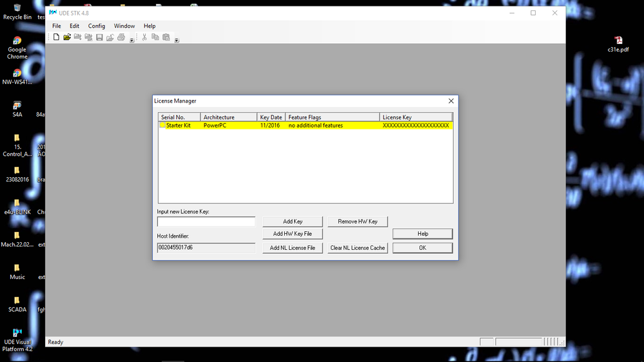The width and height of the screenshot is (644, 362).
Task: Close the License Manager dialog
Action: point(451,101)
